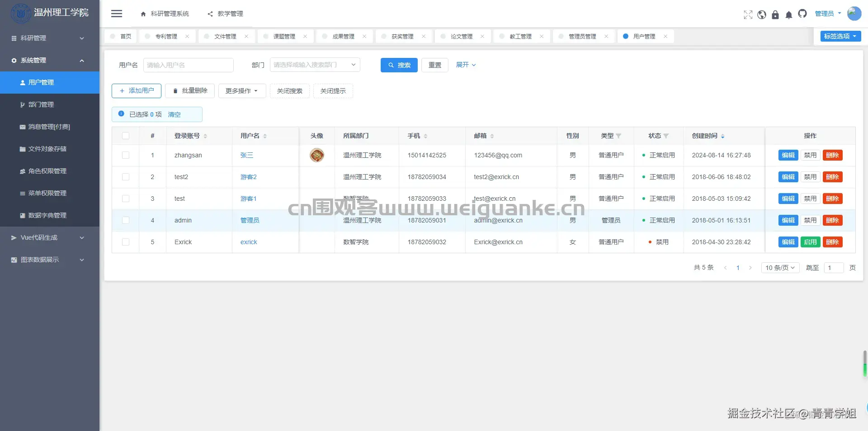Switch to the 专利管理 tab
The image size is (868, 431).
pyautogui.click(x=166, y=36)
